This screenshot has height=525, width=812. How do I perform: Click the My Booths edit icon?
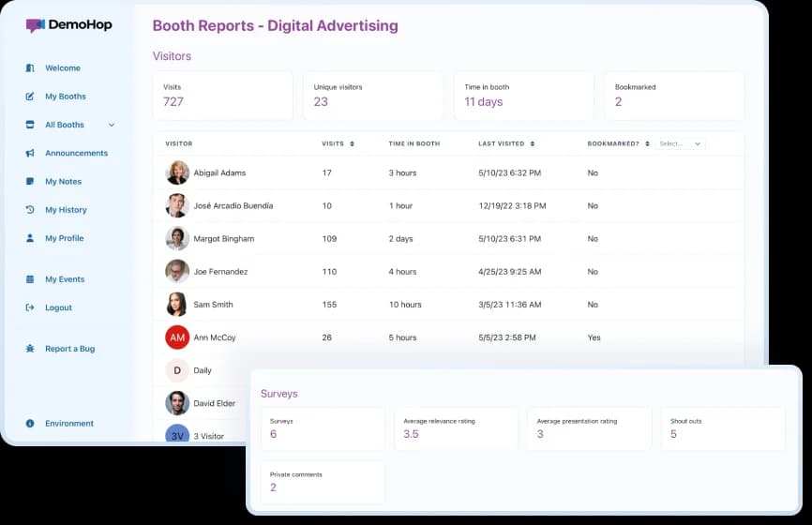pos(30,97)
